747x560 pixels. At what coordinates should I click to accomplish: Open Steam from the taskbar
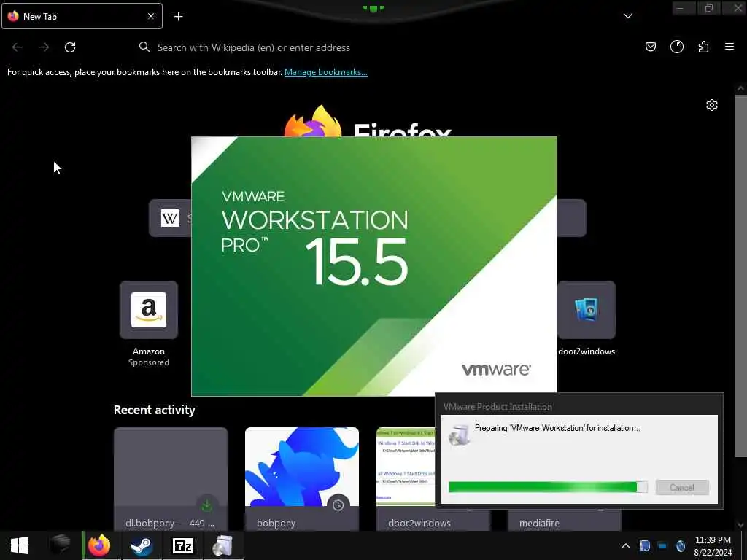pos(142,545)
